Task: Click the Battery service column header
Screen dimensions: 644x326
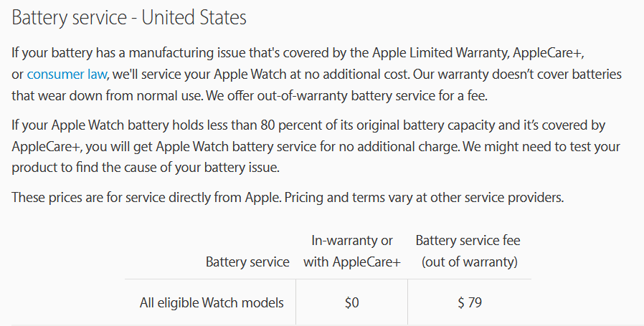Action: pyautogui.click(x=247, y=262)
